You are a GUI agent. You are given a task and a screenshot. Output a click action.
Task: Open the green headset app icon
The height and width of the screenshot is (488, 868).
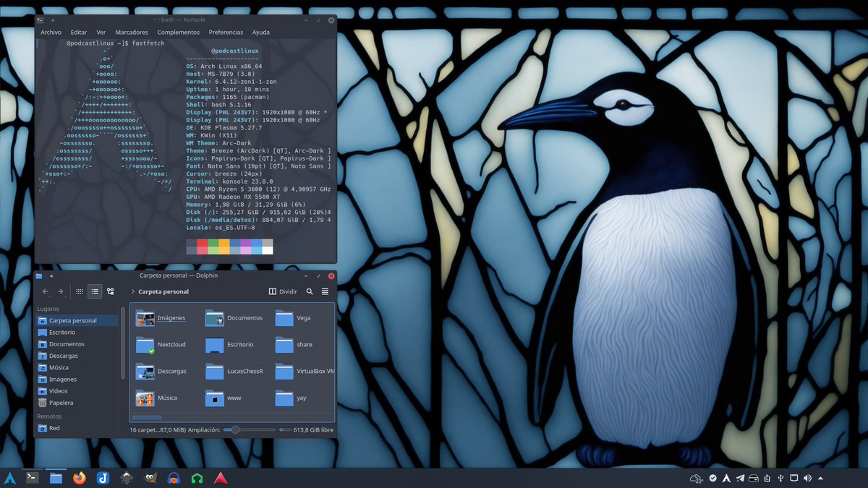tap(197, 478)
